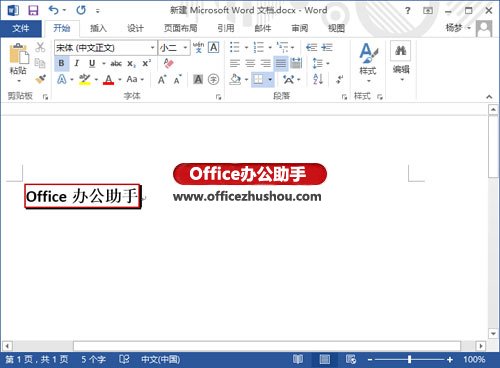Image resolution: width=500 pixels, height=368 pixels.
Task: Click zoom level 100%
Action: click(474, 359)
